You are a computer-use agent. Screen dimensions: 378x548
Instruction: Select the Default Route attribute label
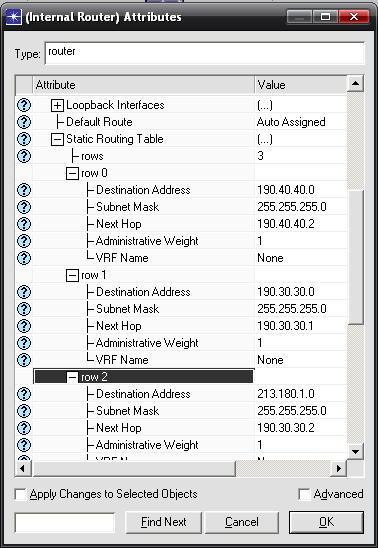coord(99,122)
